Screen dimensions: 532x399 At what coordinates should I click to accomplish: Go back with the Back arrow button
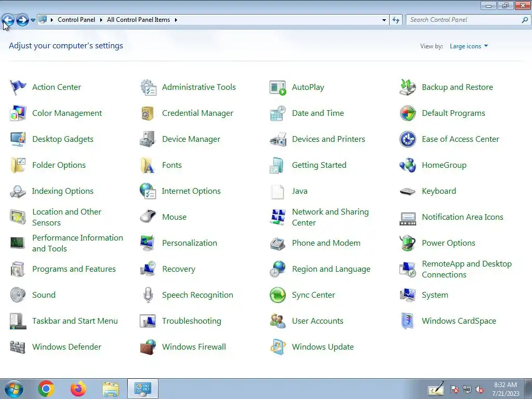tap(8, 20)
